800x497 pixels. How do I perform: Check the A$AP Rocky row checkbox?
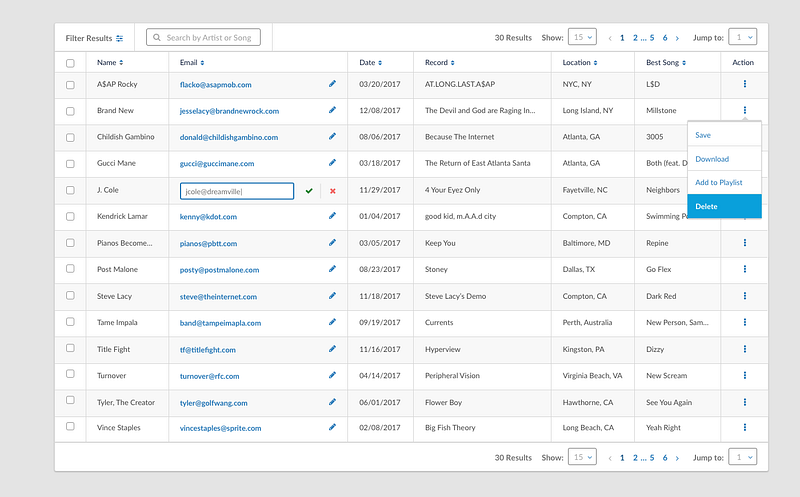point(70,85)
